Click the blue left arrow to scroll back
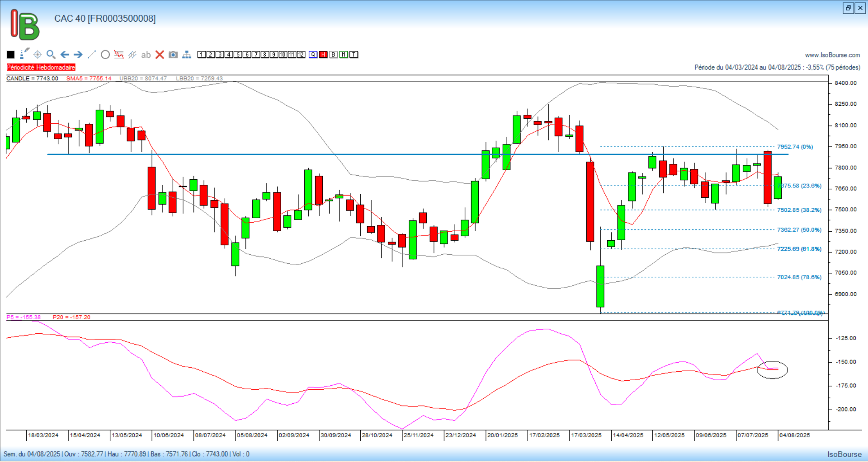Screen dimensions: 868x462 65,55
